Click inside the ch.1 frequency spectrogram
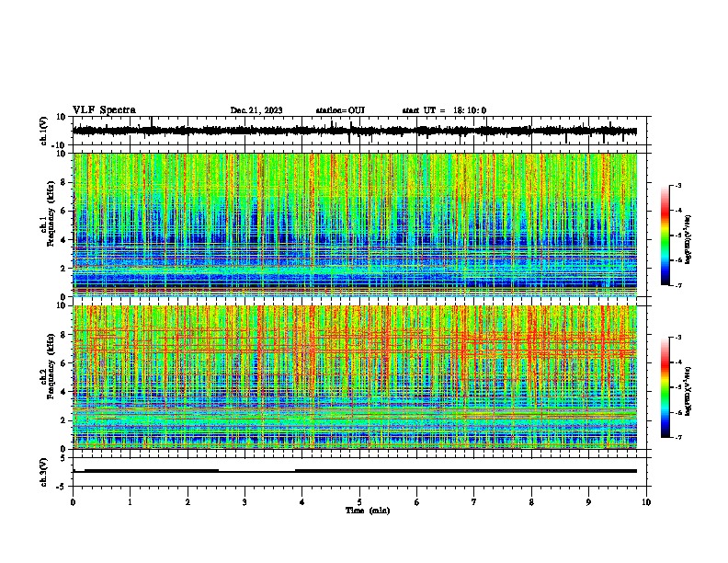Image resolution: width=728 pixels, height=563 pixels. pyautogui.click(x=355, y=224)
